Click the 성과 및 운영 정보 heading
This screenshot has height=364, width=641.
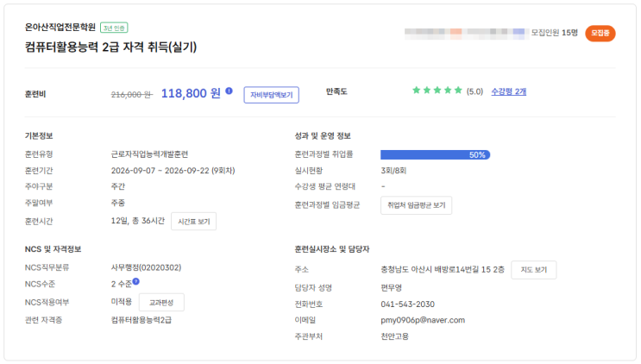click(x=323, y=136)
